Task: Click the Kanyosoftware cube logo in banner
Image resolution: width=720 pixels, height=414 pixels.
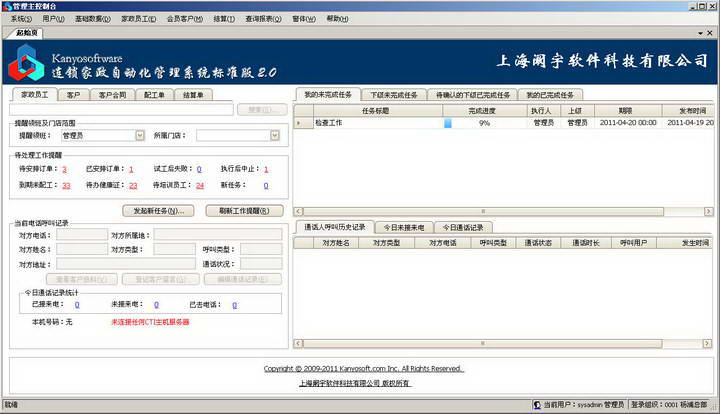Action: click(26, 63)
